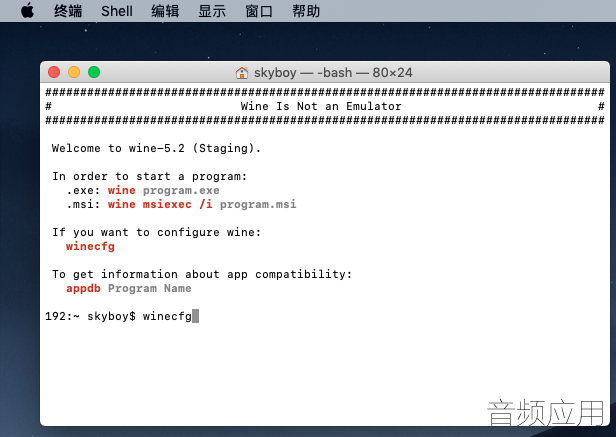
Task: Open the 帮助 menu
Action: click(x=306, y=11)
